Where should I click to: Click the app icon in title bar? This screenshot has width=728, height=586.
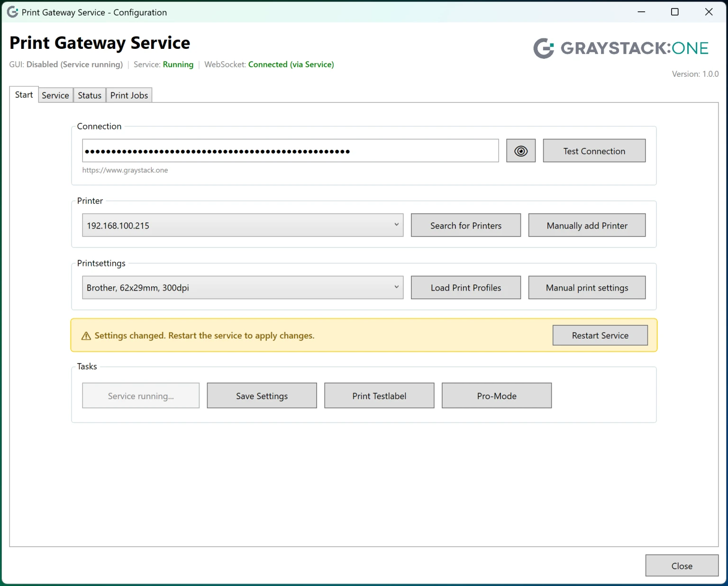tap(12, 12)
